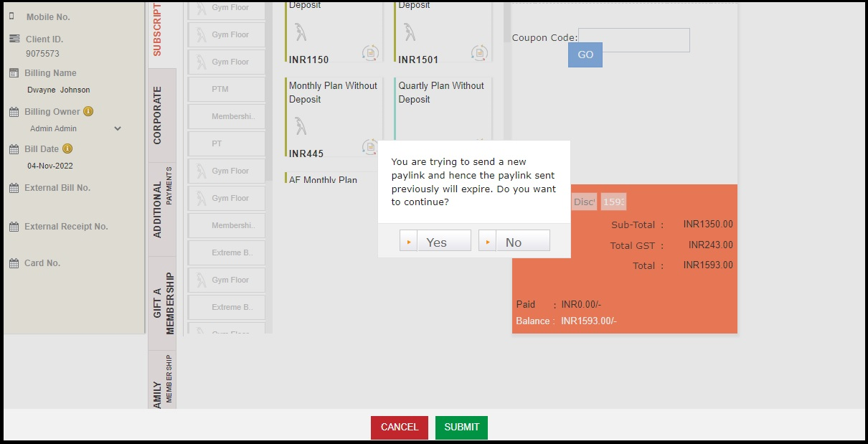The image size is (868, 444).
Task: Click the card icon beside Client ID.
Action: pos(14,39)
